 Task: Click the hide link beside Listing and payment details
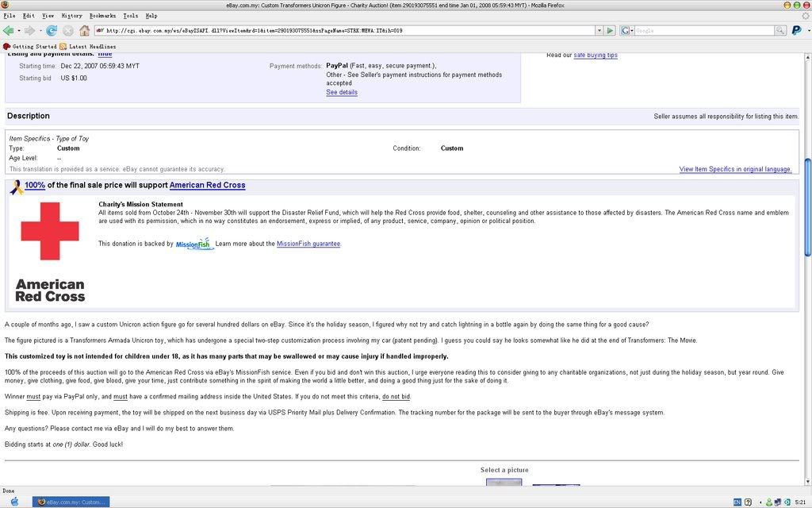tap(105, 53)
